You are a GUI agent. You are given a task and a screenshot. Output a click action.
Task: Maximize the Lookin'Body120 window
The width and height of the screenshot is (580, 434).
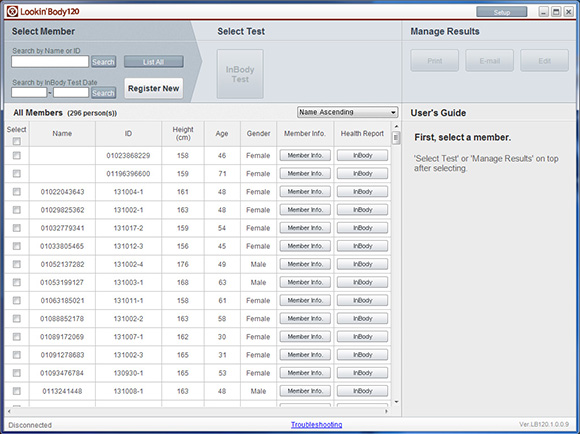(x=556, y=12)
